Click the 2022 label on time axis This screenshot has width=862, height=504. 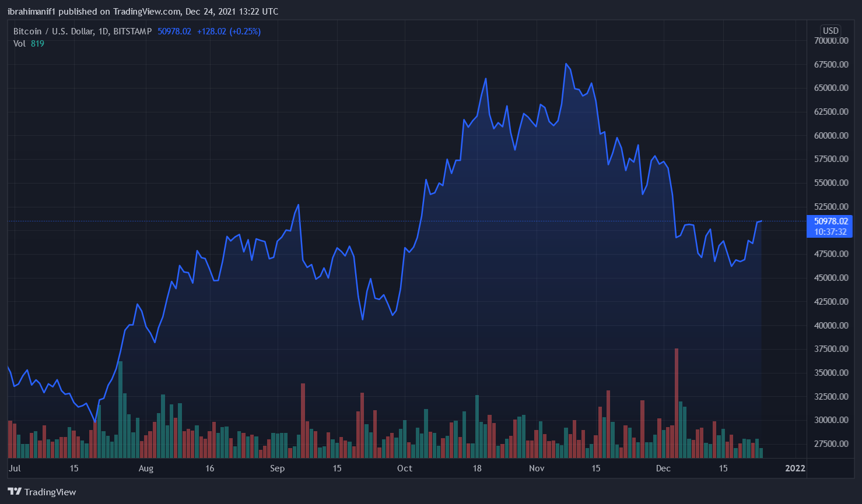[x=795, y=468]
